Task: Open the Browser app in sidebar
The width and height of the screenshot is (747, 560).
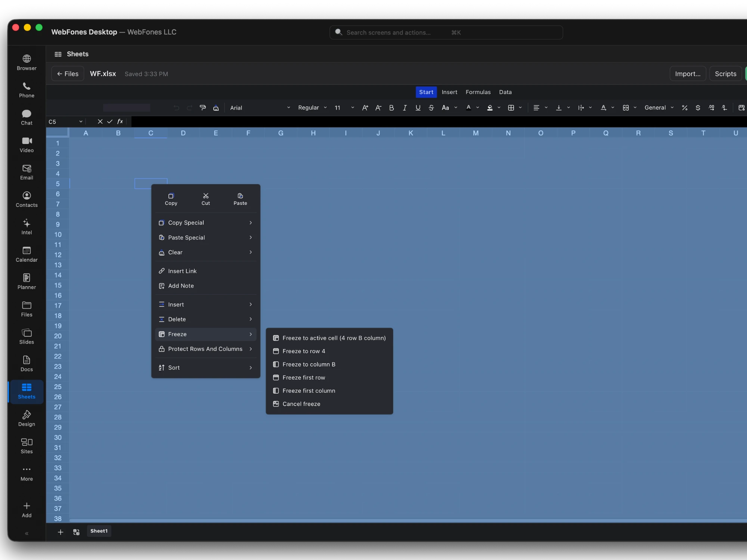Action: [x=27, y=63]
